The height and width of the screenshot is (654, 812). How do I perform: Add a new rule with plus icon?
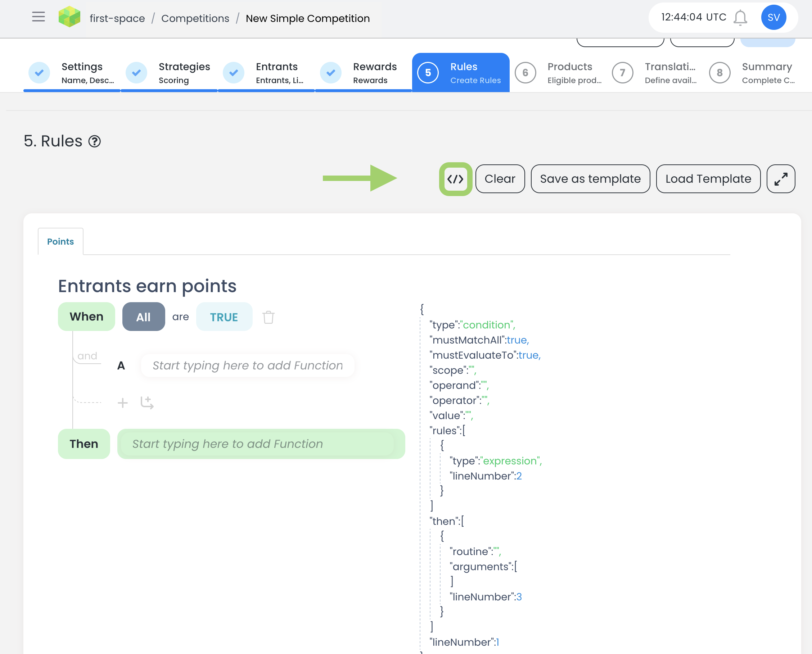click(x=122, y=403)
